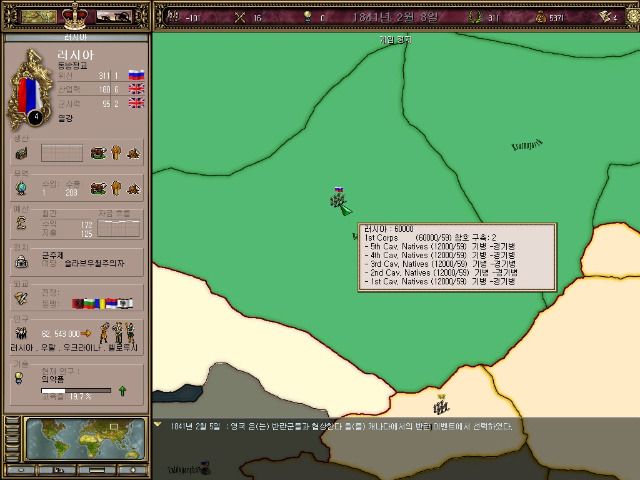Click the golden figure icon in trade row

pyautogui.click(x=116, y=188)
